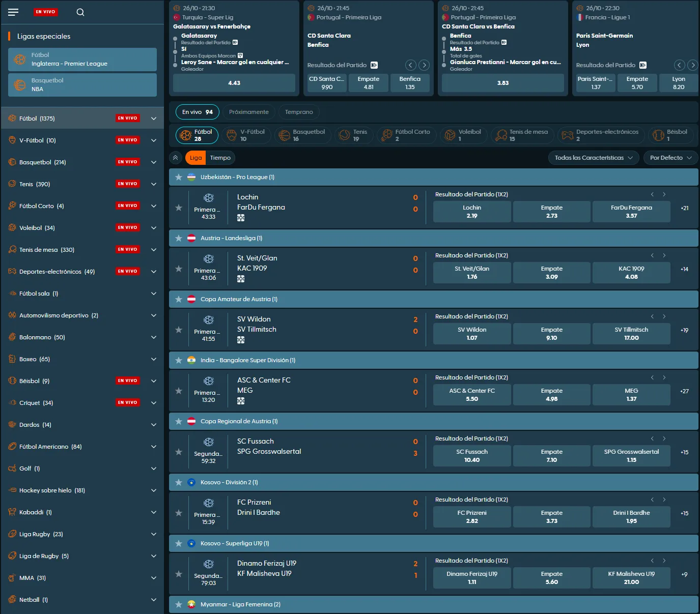Show previous market for St. Veit/Glan match

[652, 255]
